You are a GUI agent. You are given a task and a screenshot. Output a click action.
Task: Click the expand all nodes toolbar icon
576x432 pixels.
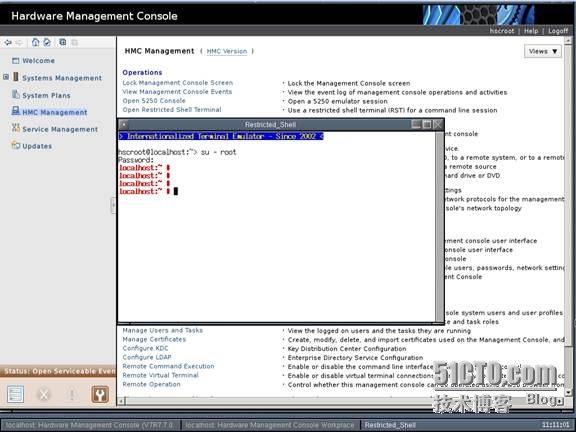[63, 42]
